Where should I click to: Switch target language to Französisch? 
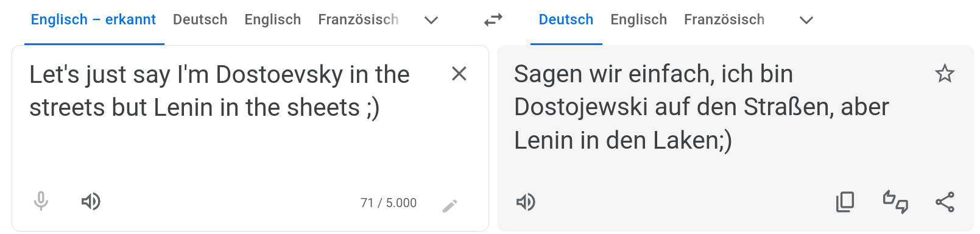click(724, 20)
